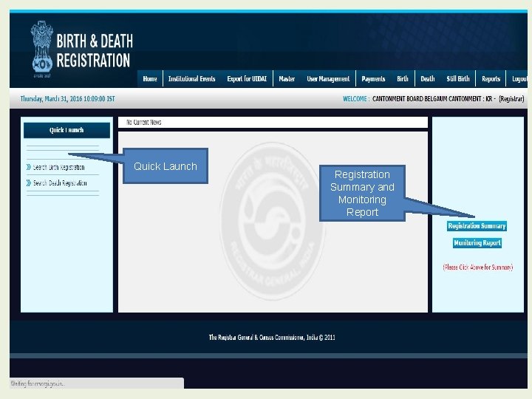Open the Monitoring Report button
This screenshot has height=399, width=532.
pos(477,243)
